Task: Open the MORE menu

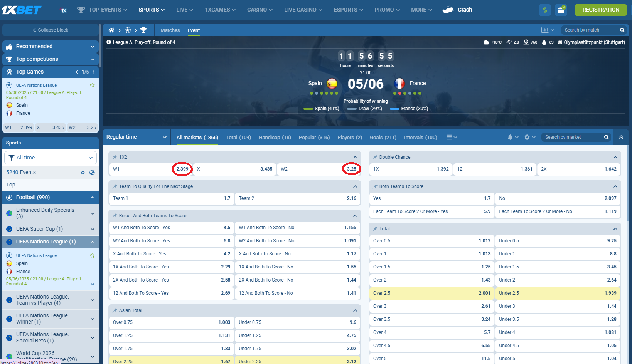Action: click(x=421, y=10)
